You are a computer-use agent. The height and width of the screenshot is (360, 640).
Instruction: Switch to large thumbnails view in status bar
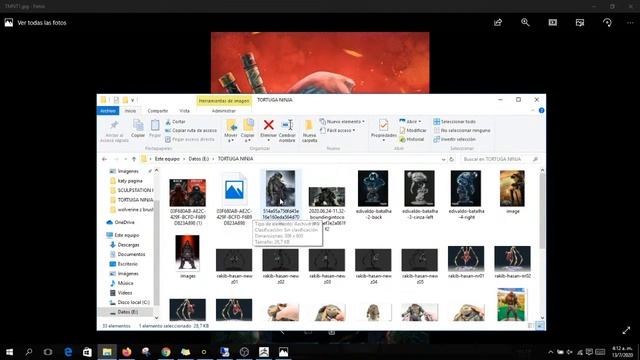click(540, 326)
